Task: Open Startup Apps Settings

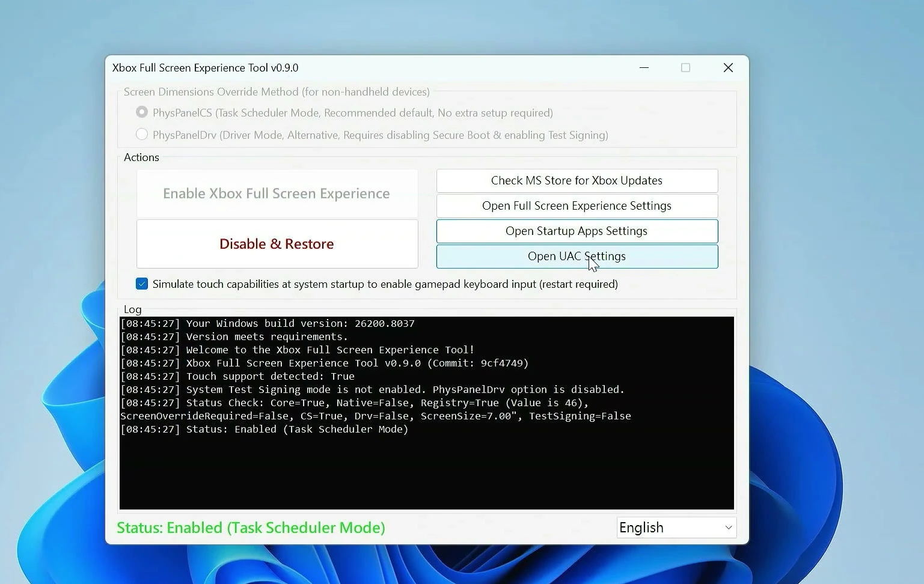Action: [577, 231]
